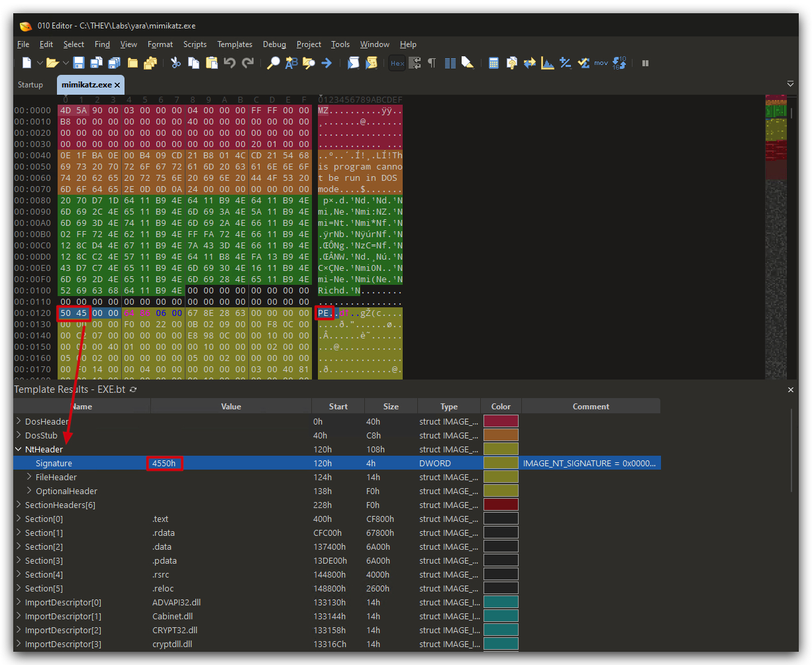Select the Section[0] .text row
Image resolution: width=812 pixels, height=665 pixels.
point(337,519)
